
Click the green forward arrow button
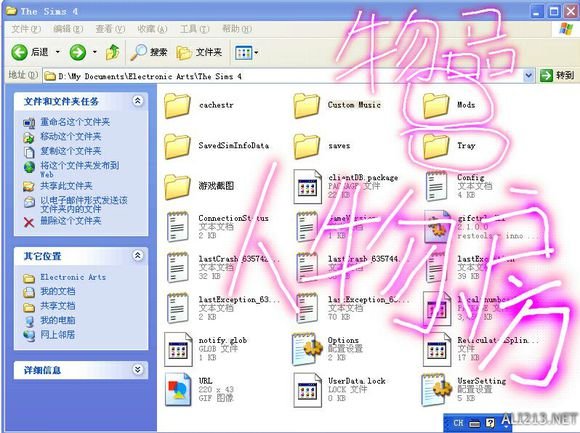78,52
